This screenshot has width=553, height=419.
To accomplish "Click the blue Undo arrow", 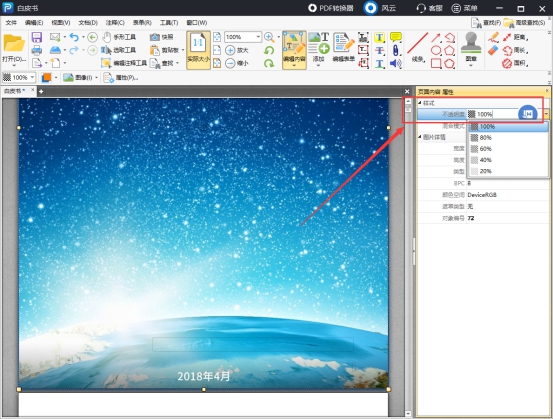I will coord(74,37).
